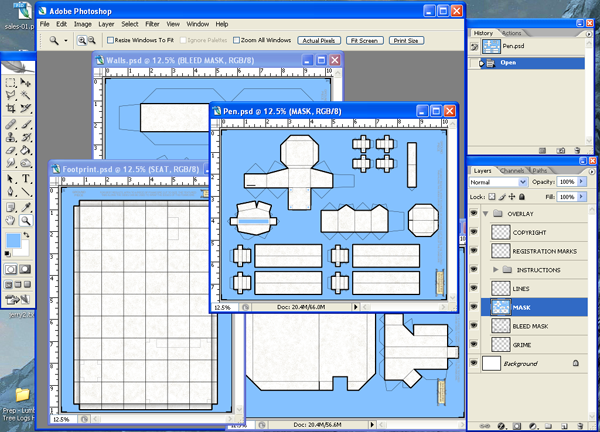
Task: Select the Zoom tool in the toolbox
Action: pyautogui.click(x=25, y=220)
